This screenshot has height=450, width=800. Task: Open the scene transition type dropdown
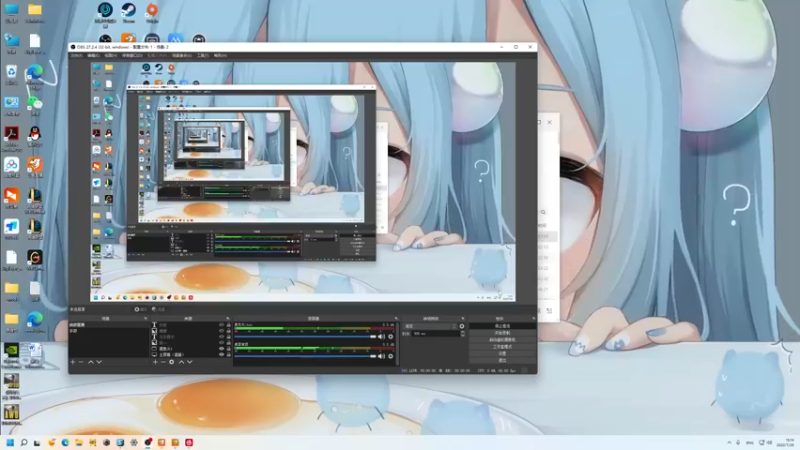coord(431,326)
